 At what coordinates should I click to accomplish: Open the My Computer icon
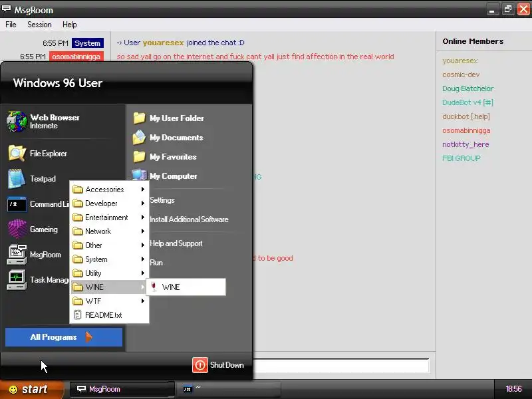click(x=139, y=175)
